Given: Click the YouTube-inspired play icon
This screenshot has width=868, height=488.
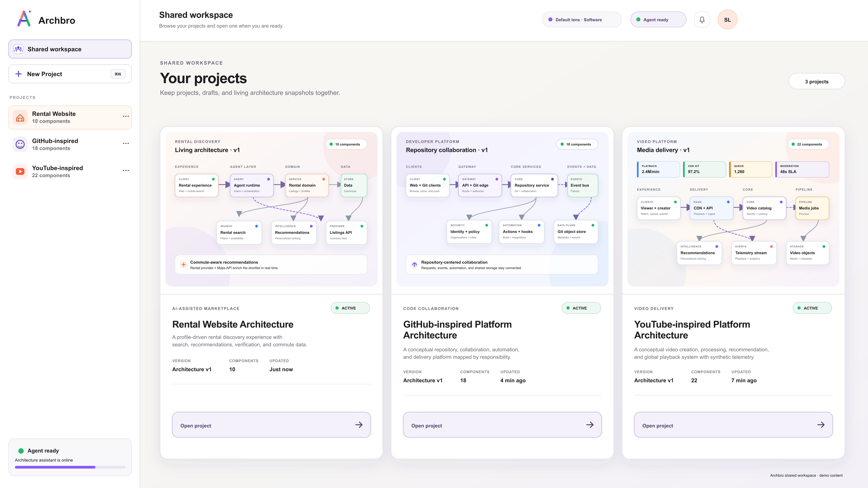Looking at the screenshot, I should 20,171.
